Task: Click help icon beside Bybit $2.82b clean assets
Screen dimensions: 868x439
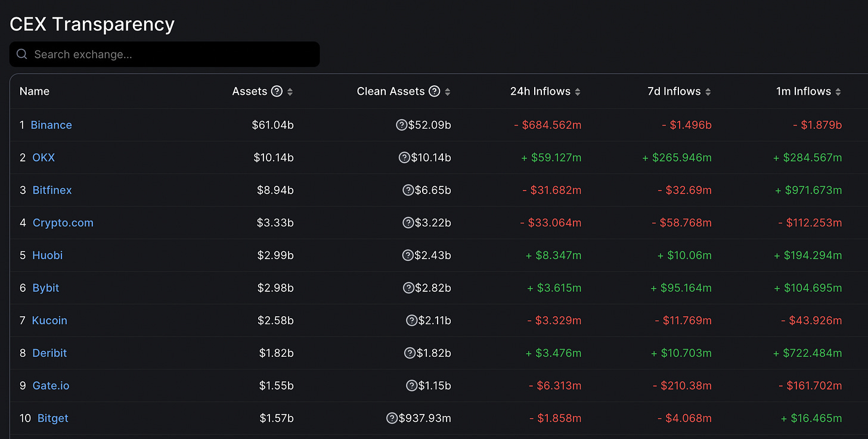Action: click(408, 288)
